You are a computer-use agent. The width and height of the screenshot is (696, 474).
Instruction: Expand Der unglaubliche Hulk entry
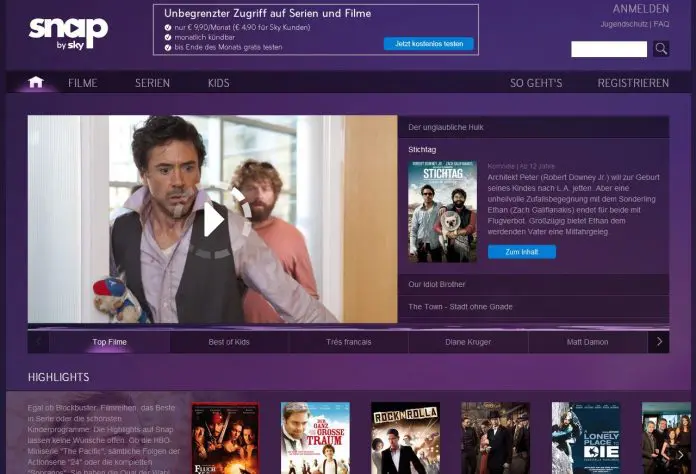tap(533, 127)
